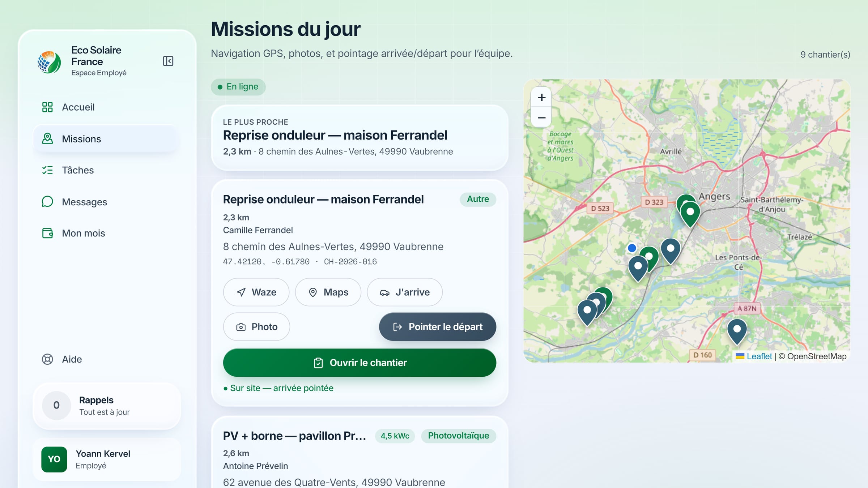Open the Rappels reminders card
Viewport: 868px width, 488px height.
pyautogui.click(x=107, y=406)
